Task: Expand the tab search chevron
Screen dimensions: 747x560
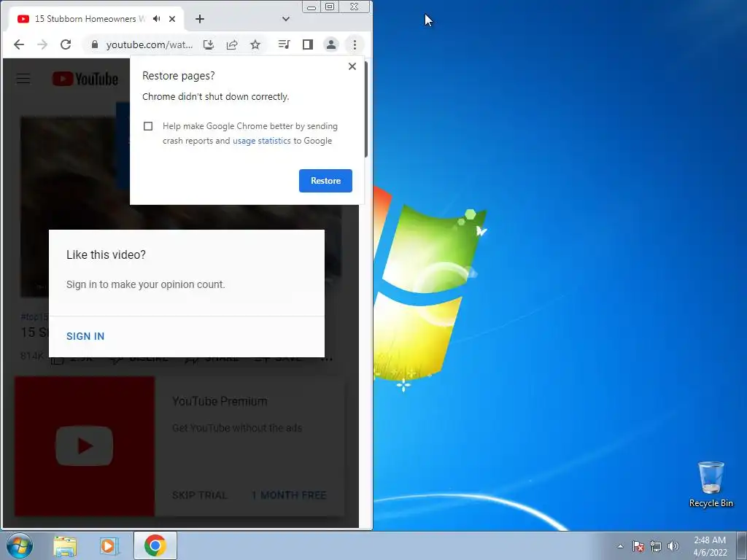Action: [286, 19]
